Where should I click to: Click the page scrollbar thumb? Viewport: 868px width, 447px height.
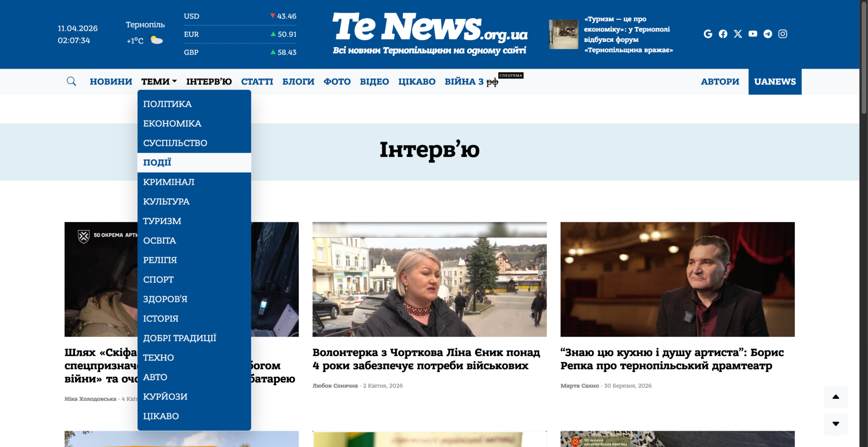(864, 59)
